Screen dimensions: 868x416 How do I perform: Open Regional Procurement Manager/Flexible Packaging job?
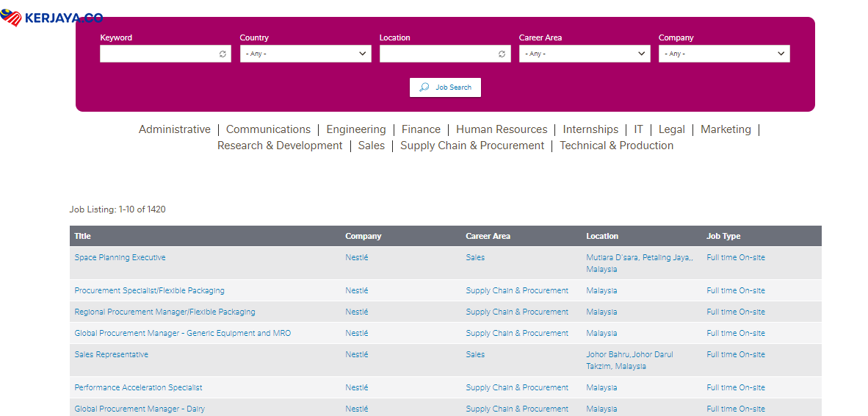coord(165,312)
